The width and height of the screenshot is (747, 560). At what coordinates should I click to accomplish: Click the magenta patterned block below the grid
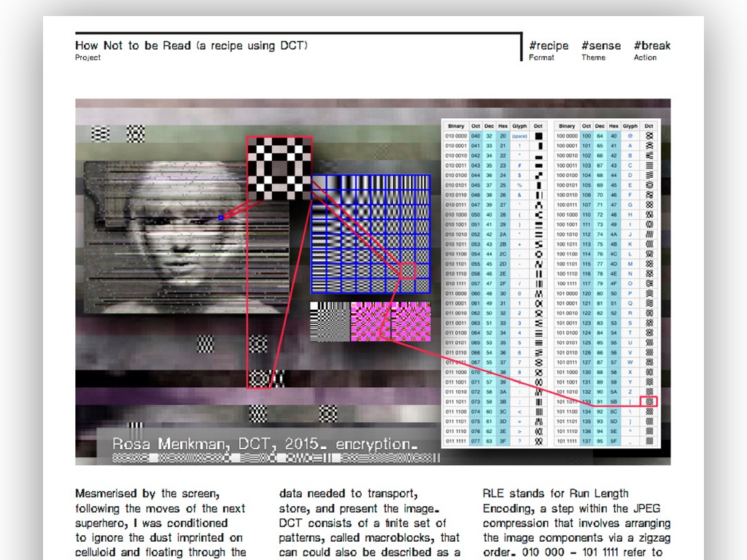click(x=391, y=322)
